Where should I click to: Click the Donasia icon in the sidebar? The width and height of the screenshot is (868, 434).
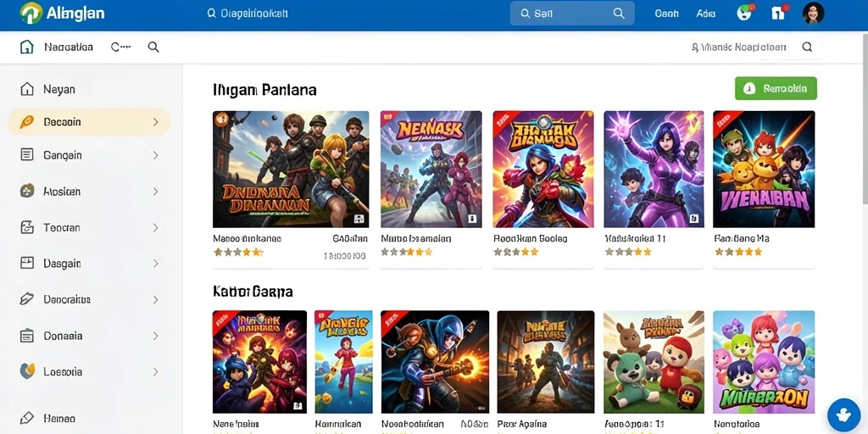click(x=26, y=336)
